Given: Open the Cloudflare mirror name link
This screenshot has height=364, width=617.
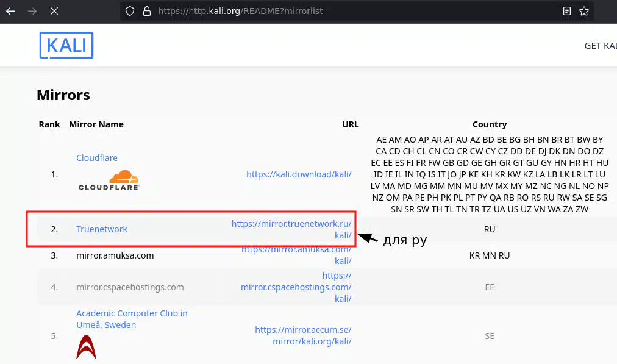Looking at the screenshot, I should (x=97, y=158).
